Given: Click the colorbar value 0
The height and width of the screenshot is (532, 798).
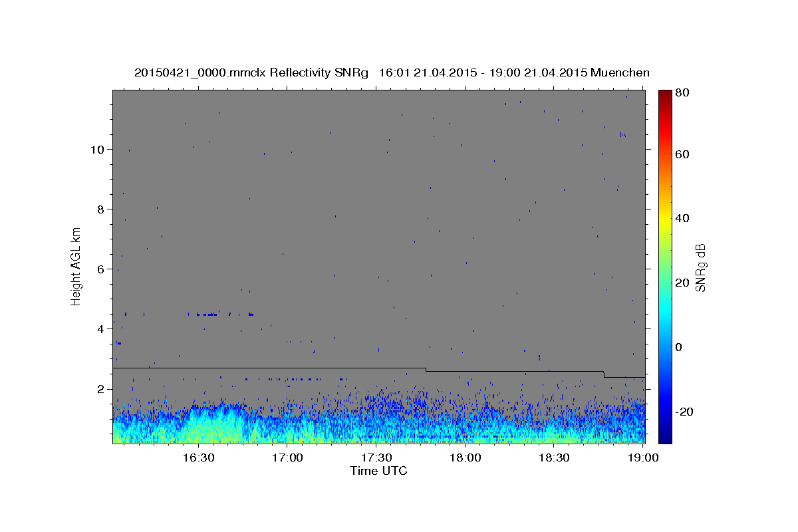Looking at the screenshot, I should 680,347.
